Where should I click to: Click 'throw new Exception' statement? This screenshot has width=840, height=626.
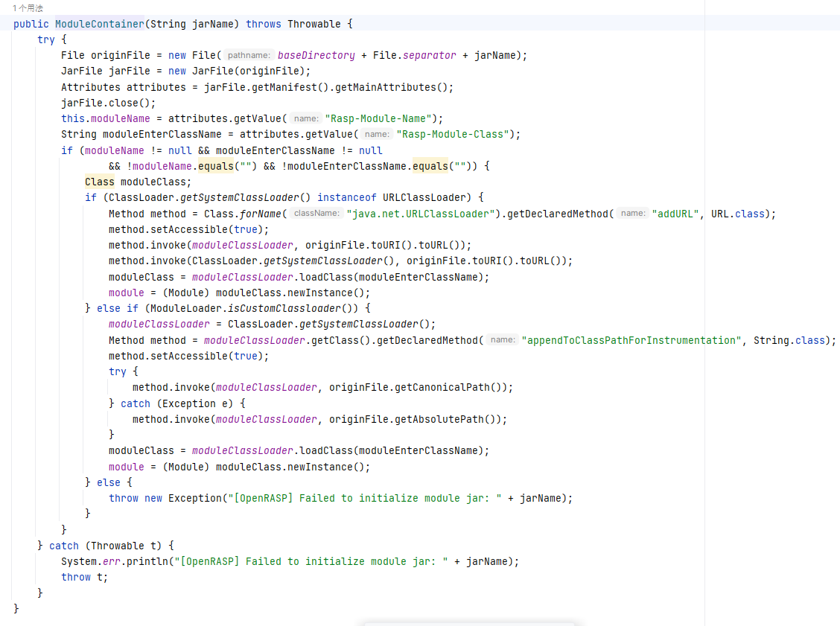341,498
